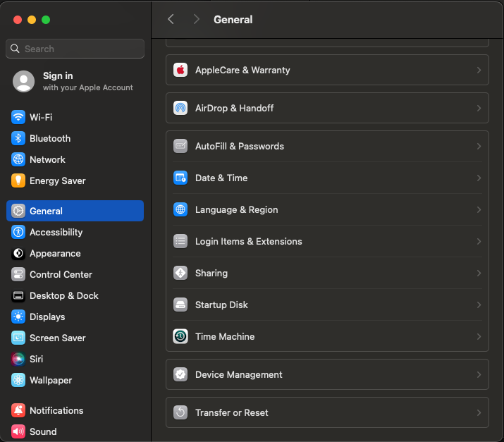The height and width of the screenshot is (442, 504).
Task: Click chevron on Startup Disk row
Action: click(479, 305)
